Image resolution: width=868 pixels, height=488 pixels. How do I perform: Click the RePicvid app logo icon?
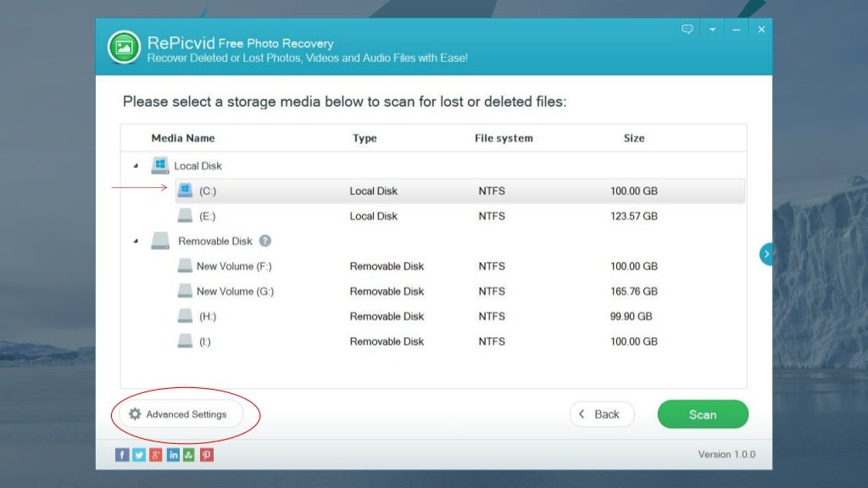coord(124,47)
